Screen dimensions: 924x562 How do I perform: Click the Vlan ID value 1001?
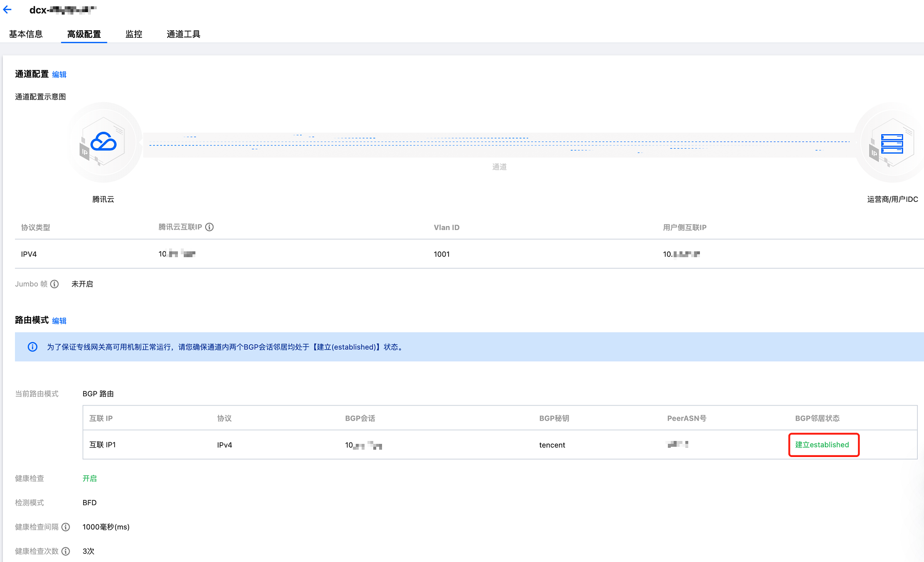(x=441, y=254)
